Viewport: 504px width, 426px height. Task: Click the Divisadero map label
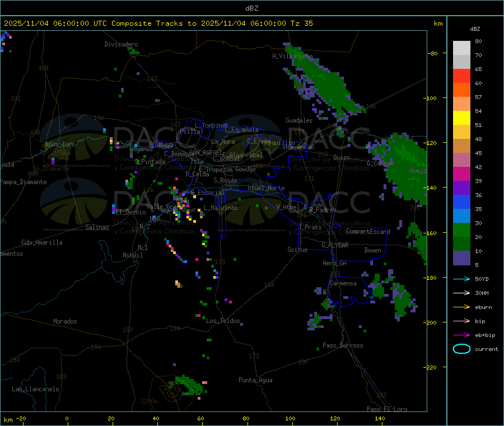point(121,44)
